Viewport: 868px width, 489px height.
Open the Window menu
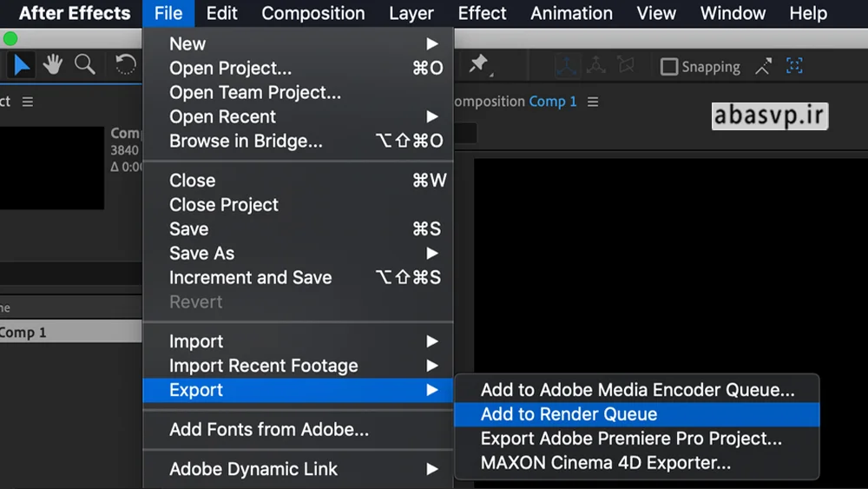[x=733, y=13]
